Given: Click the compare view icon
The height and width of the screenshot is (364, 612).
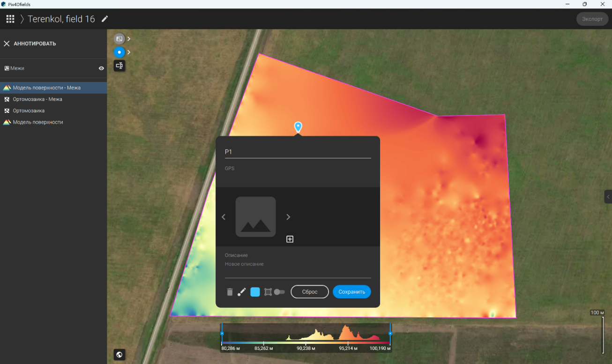Looking at the screenshot, I should click(x=119, y=38).
